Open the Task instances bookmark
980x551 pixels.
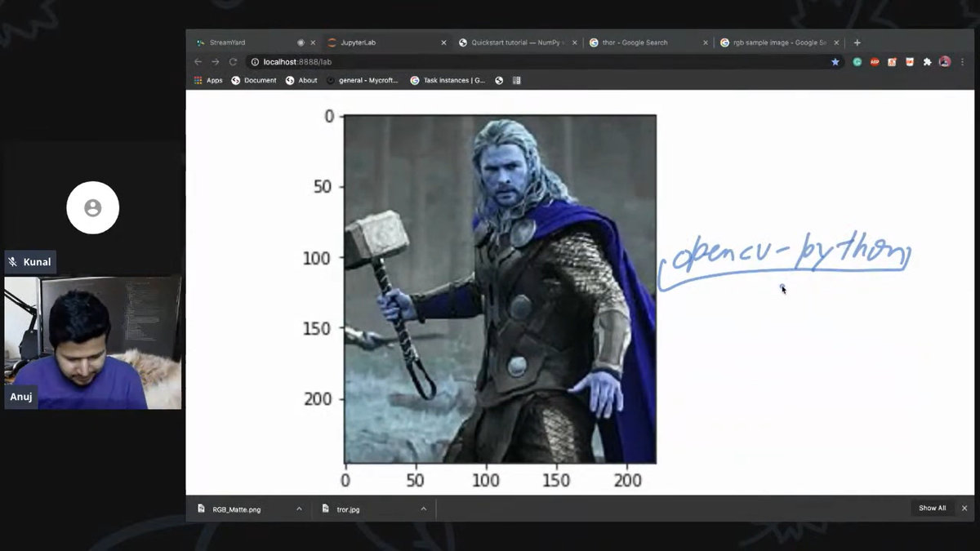448,80
